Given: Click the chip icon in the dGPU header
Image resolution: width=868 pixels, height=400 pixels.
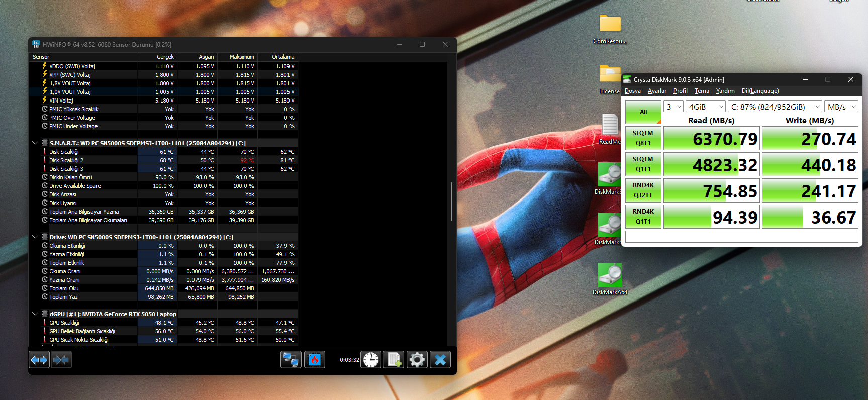Looking at the screenshot, I should [x=45, y=314].
